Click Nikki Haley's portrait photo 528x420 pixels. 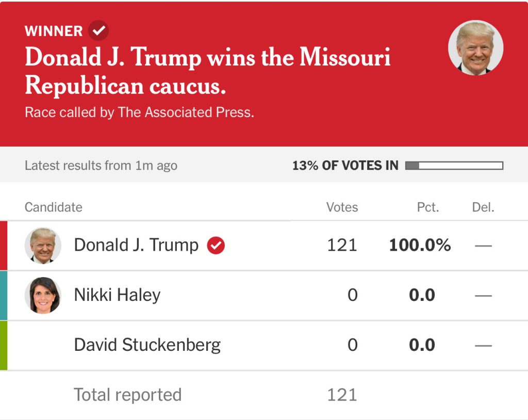[x=43, y=295]
